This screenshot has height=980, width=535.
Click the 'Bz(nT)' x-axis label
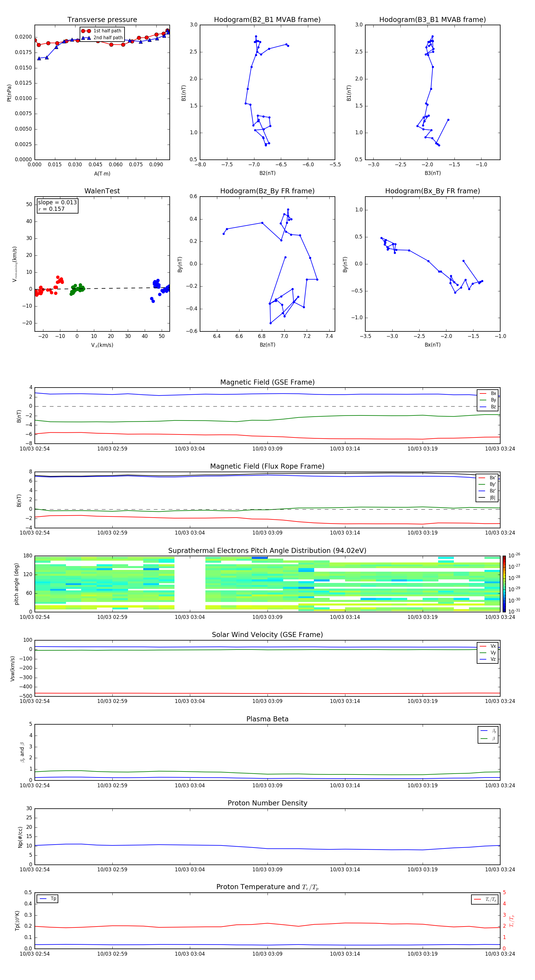[x=267, y=345]
